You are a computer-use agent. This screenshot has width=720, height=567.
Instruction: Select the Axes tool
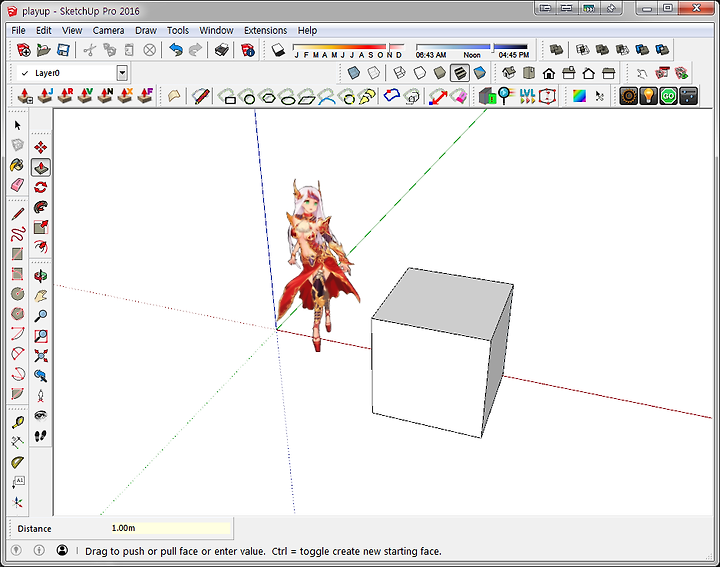point(17,502)
